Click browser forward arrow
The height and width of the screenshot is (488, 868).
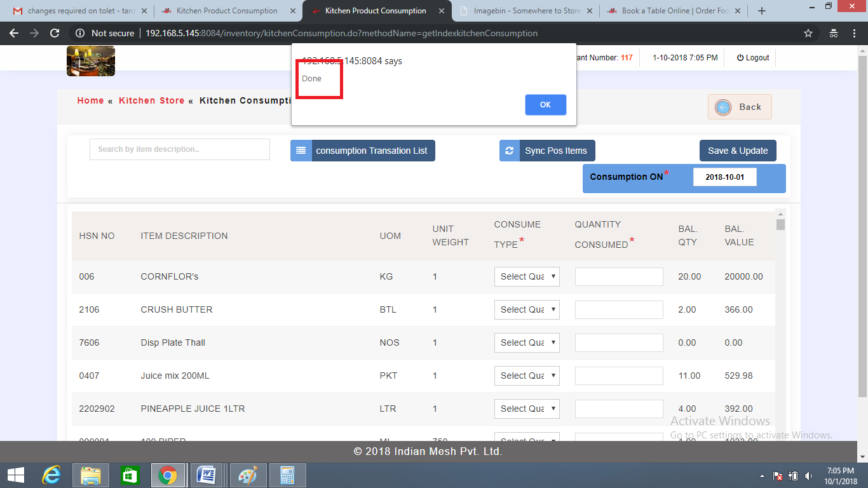click(34, 33)
